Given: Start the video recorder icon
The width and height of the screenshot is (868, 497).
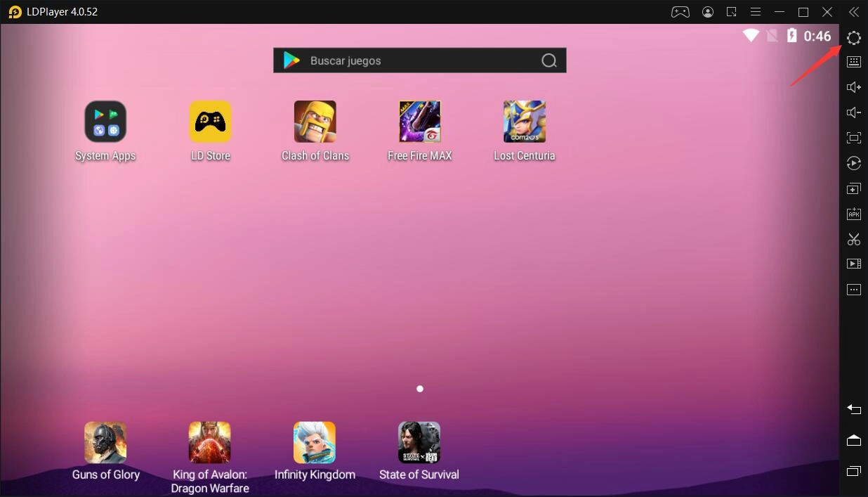Looking at the screenshot, I should [853, 264].
